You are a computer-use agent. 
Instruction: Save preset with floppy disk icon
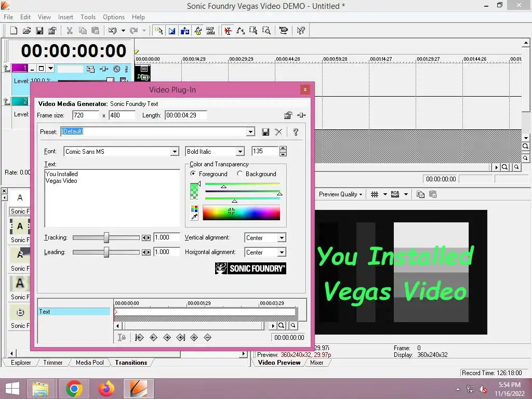click(265, 132)
